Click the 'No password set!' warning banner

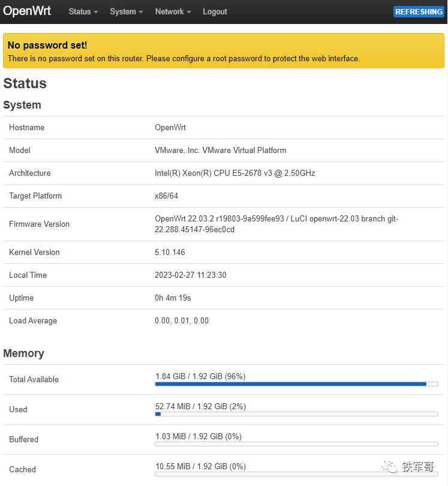coord(224,51)
